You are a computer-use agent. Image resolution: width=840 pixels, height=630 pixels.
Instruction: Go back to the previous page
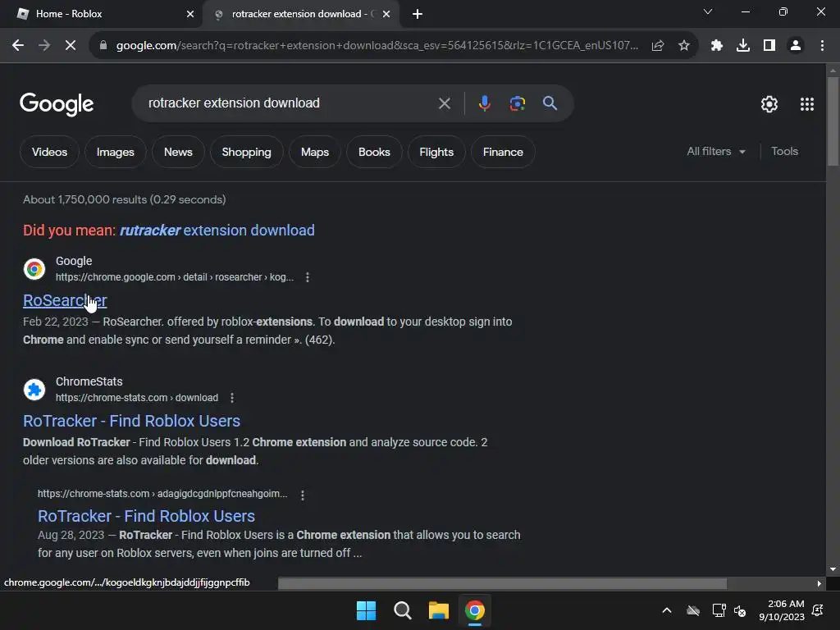(18, 46)
